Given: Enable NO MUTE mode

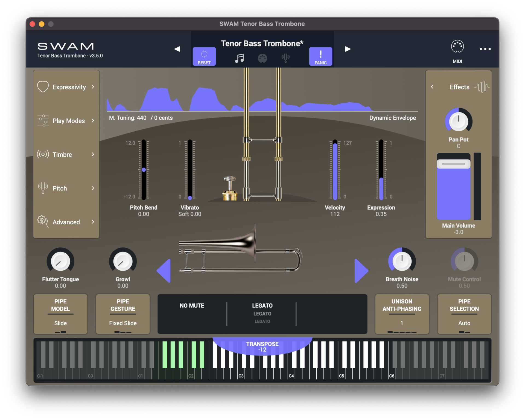Looking at the screenshot, I should 192,306.
